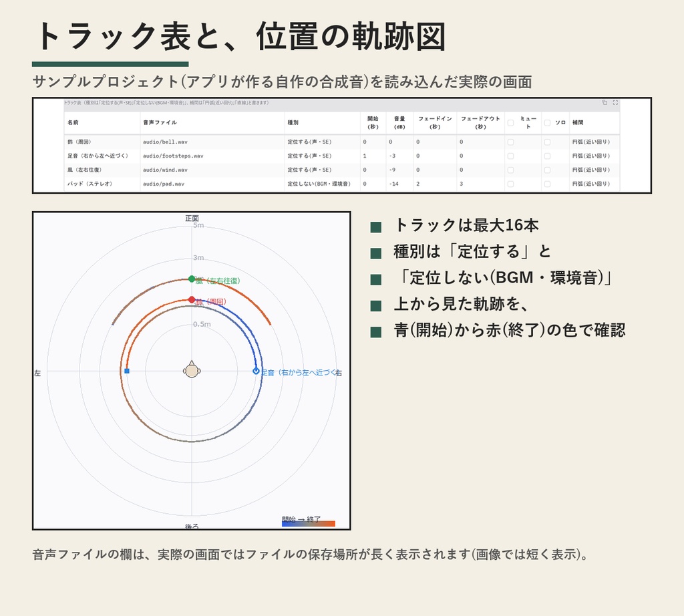Select the red 鈴 (周回) marker dot
Image resolution: width=684 pixels, height=616 pixels.
coord(192,299)
